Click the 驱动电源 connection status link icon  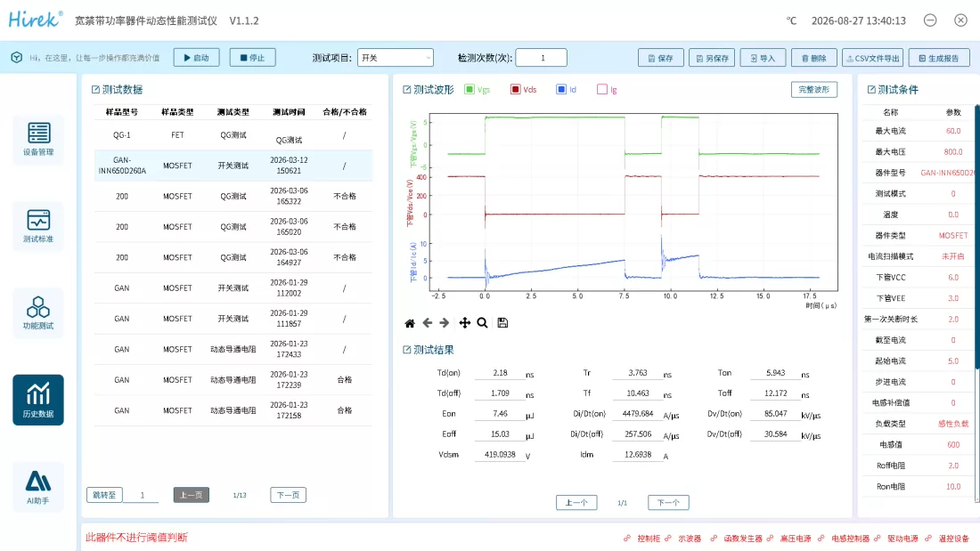pyautogui.click(x=878, y=539)
